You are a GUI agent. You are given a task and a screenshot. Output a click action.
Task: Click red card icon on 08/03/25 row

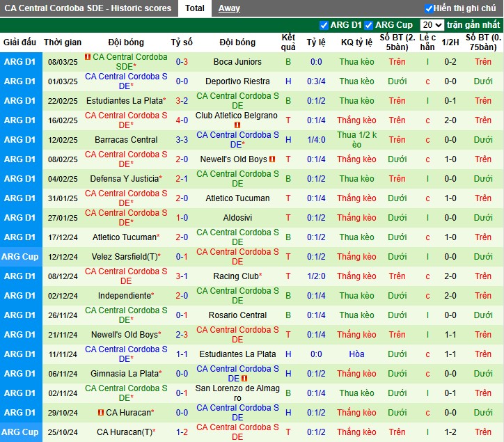(88, 57)
